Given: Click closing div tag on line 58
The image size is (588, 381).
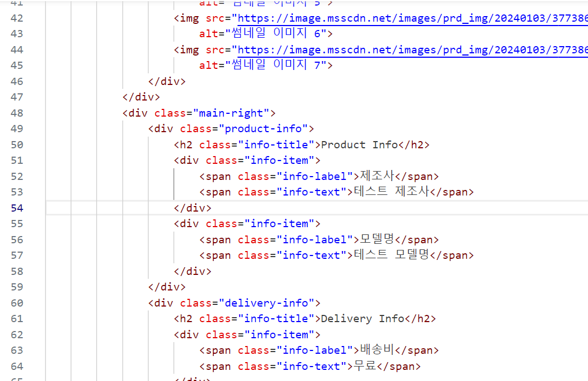Looking at the screenshot, I should click(x=192, y=271).
